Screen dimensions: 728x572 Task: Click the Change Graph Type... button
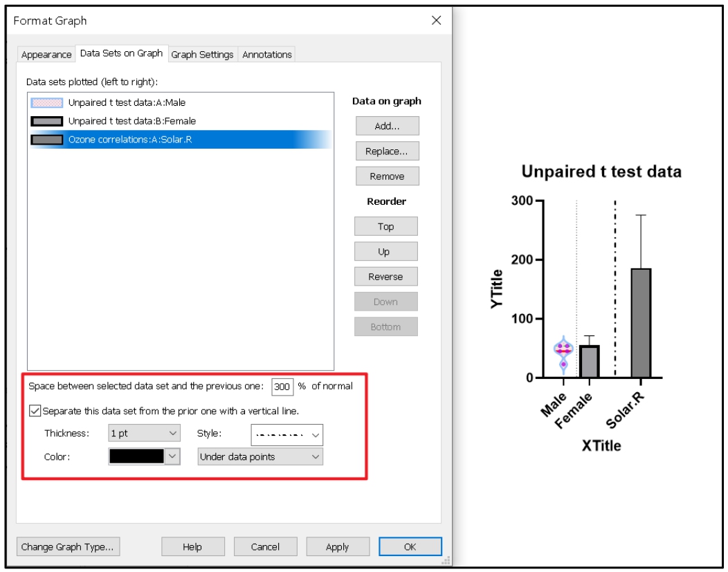69,546
